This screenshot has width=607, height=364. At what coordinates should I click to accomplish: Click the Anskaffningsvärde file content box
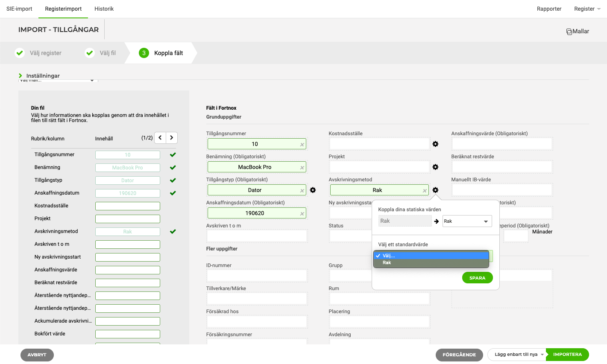click(128, 270)
